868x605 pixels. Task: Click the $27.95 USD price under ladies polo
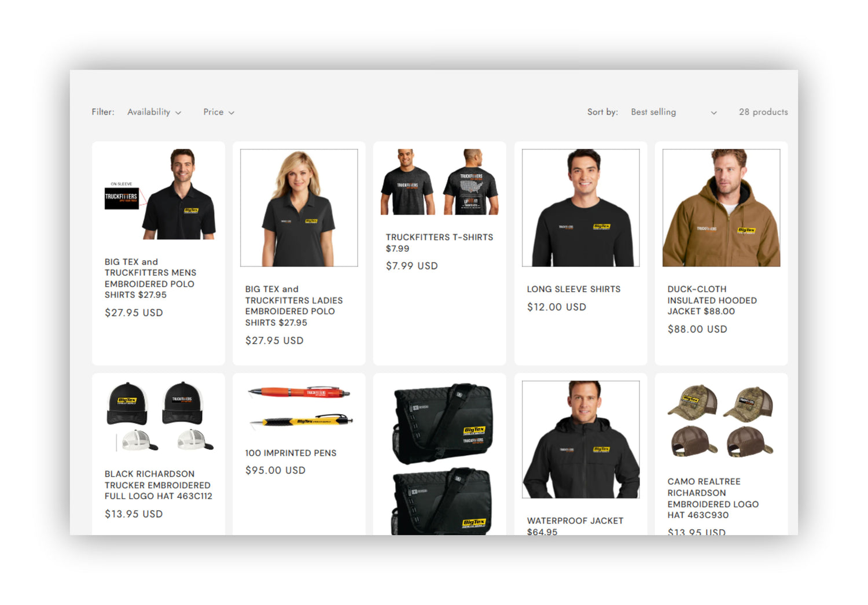pos(274,341)
